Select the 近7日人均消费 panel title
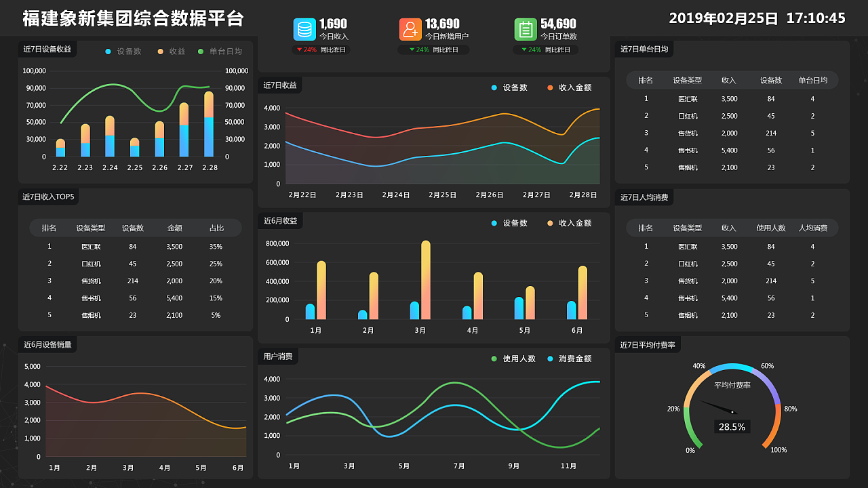The height and width of the screenshot is (488, 868). [x=644, y=197]
